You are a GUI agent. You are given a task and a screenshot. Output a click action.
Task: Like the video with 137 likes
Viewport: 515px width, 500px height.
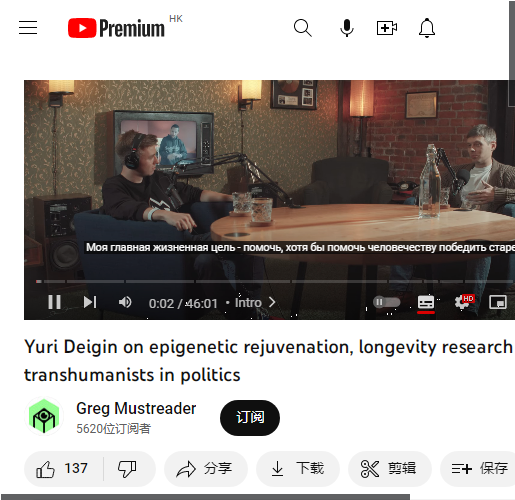63,469
